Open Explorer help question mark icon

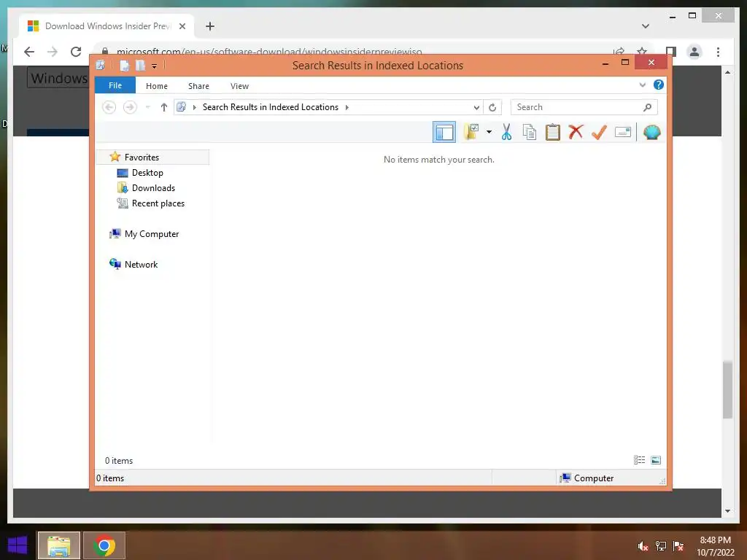tap(659, 85)
